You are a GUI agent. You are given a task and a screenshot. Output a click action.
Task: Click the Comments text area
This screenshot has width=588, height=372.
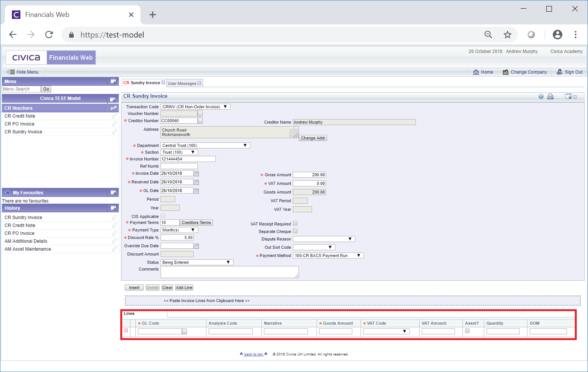click(230, 272)
